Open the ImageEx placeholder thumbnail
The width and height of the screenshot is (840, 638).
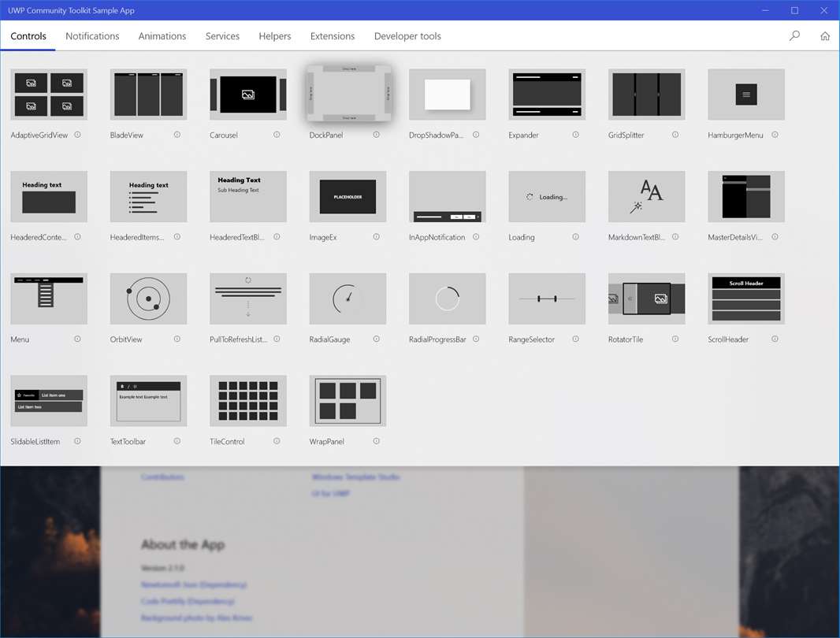pyautogui.click(x=348, y=197)
